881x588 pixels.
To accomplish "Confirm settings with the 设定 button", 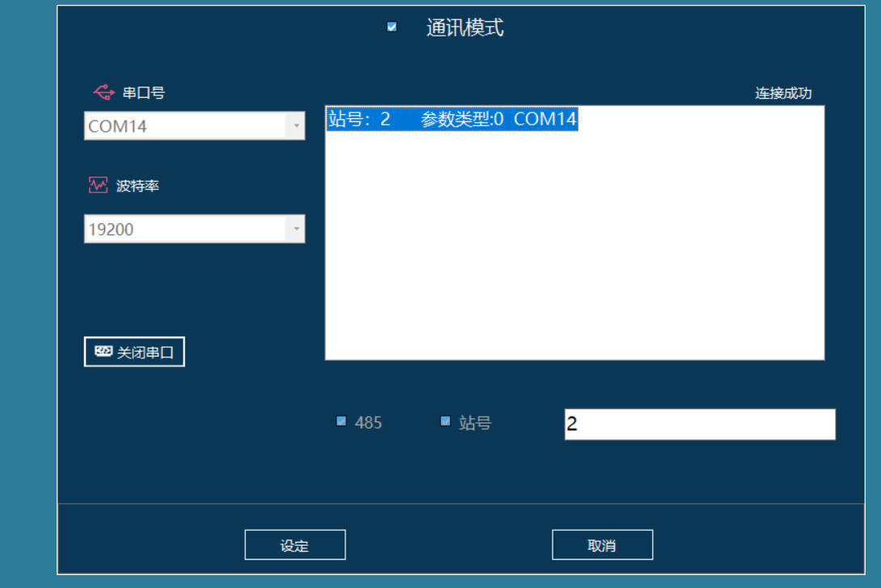I will point(294,545).
